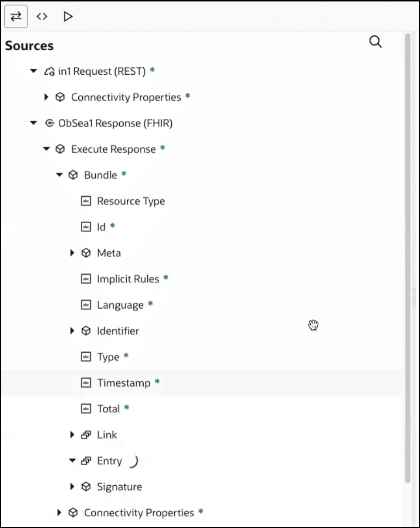
Task: Expand Connectivity Properties under in1 Request
Action: [x=46, y=97]
